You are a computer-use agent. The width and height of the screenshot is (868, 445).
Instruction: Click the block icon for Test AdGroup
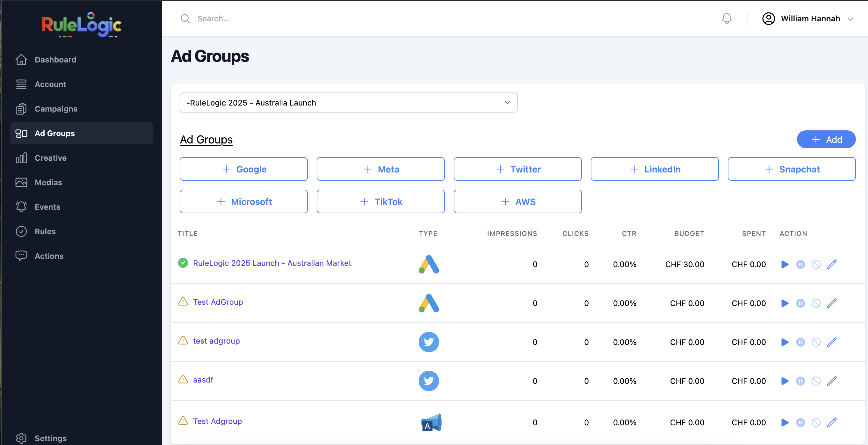(x=816, y=303)
